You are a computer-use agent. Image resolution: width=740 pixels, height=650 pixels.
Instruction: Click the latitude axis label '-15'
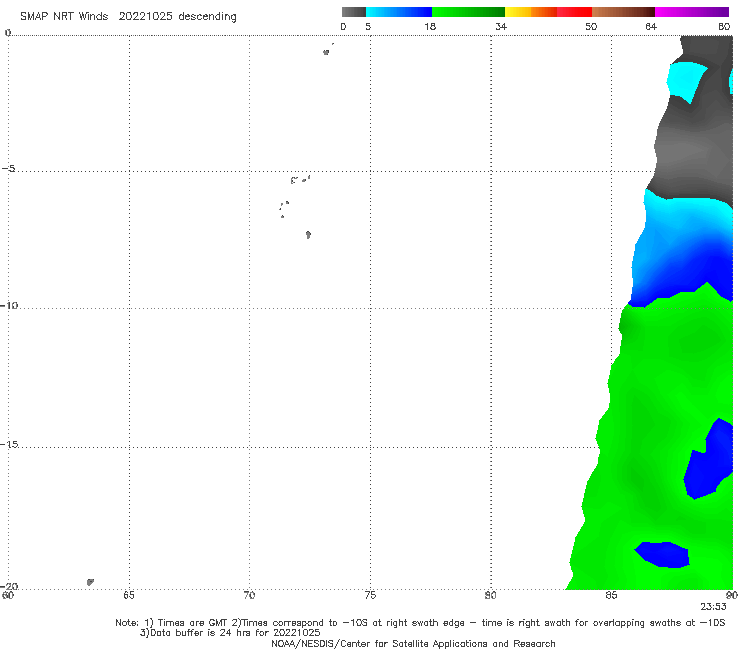[9, 444]
